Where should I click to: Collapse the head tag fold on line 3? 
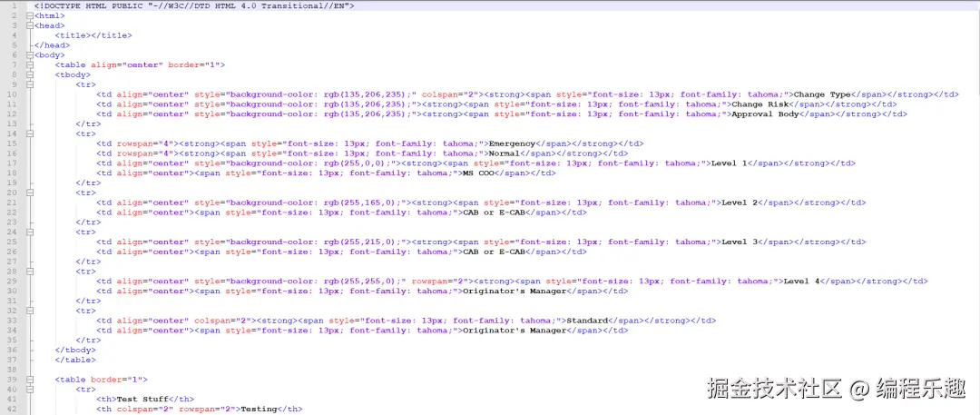point(29,25)
